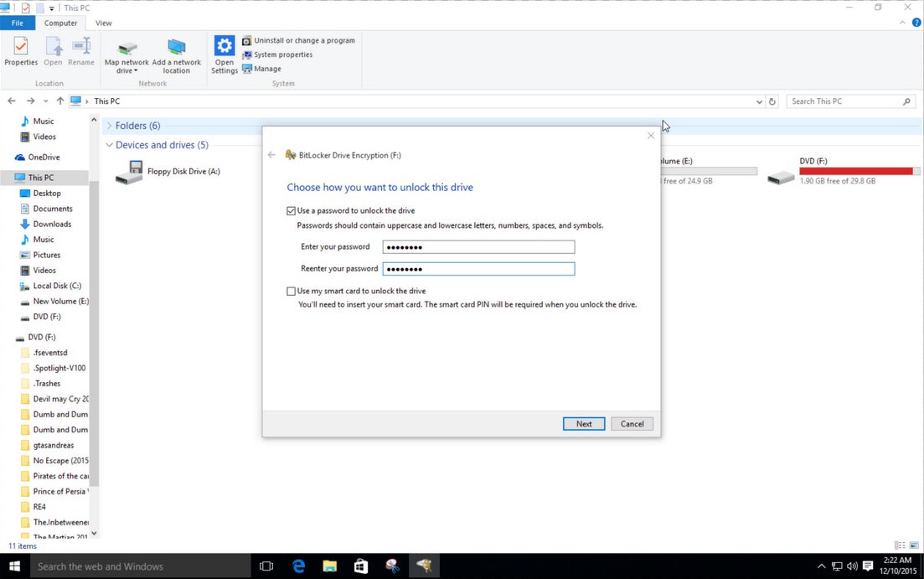Viewport: 924px width, 579px height.
Task: Open the RE4 folder in sidebar
Action: coord(33,506)
